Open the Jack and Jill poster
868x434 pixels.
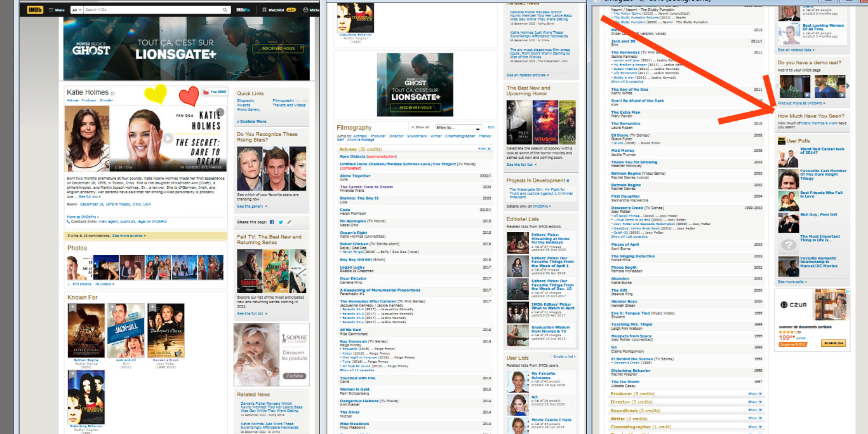coord(126,330)
